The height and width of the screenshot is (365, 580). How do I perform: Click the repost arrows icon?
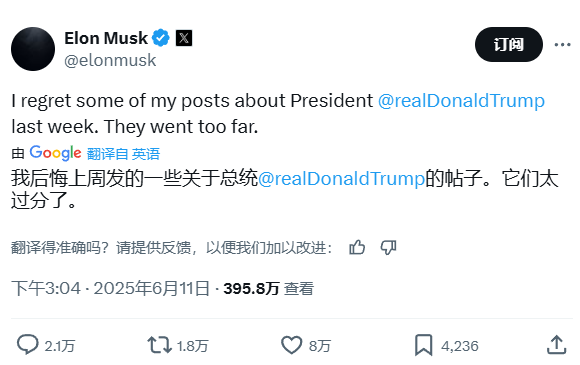tap(159, 345)
